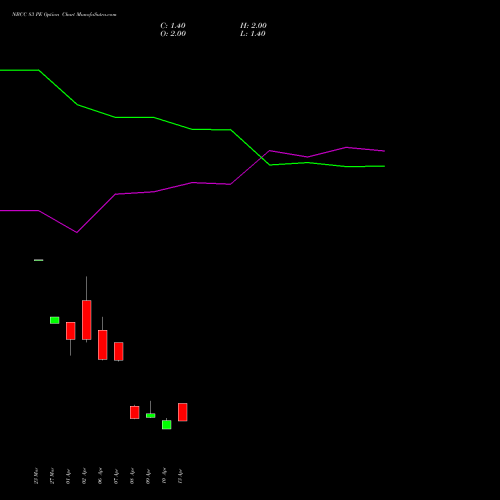This screenshot has height=500, width=500.
Task: Click the red candle for 06 Apr
Action: pyautogui.click(x=103, y=345)
